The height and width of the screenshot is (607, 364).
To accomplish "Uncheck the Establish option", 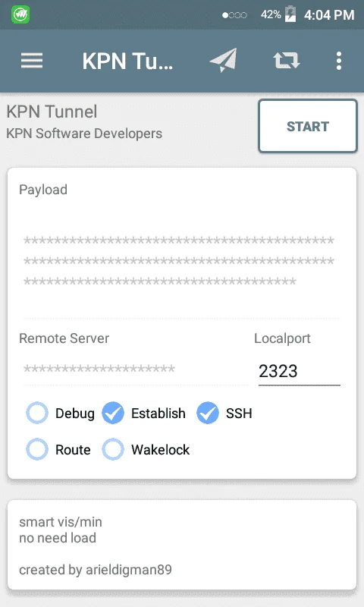I will click(143, 413).
